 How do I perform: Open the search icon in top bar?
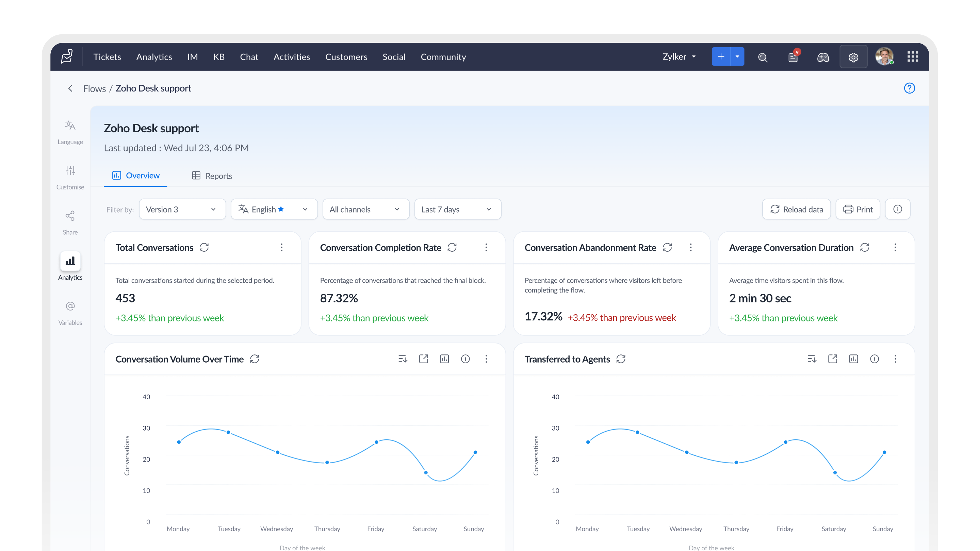click(x=763, y=57)
